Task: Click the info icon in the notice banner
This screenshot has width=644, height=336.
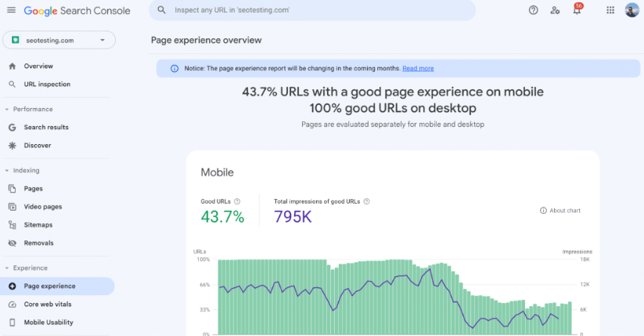Action: click(174, 68)
